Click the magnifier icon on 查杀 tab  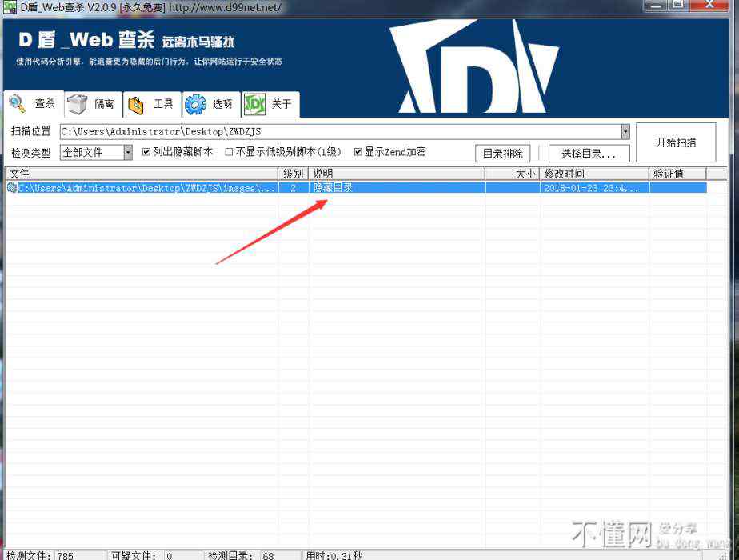pos(18,103)
